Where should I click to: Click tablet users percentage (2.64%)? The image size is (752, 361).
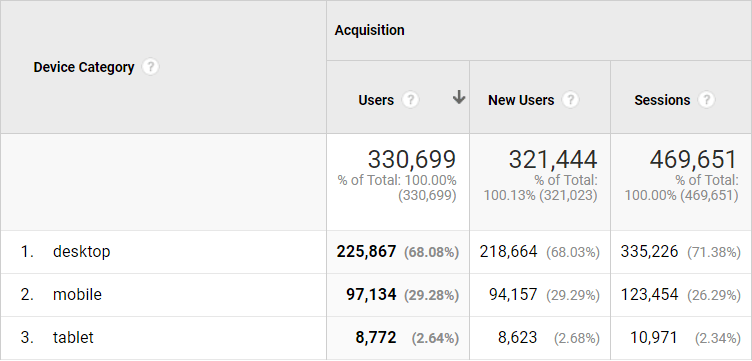(x=435, y=338)
